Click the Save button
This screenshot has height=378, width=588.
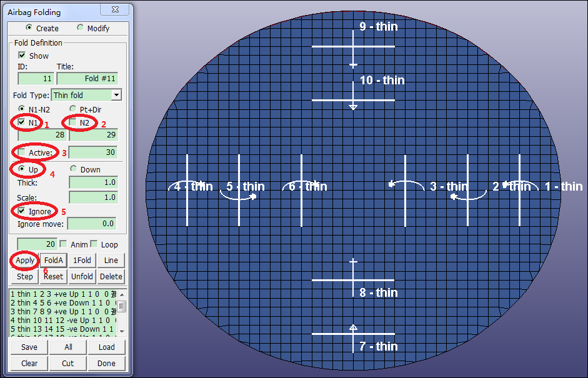tap(29, 347)
